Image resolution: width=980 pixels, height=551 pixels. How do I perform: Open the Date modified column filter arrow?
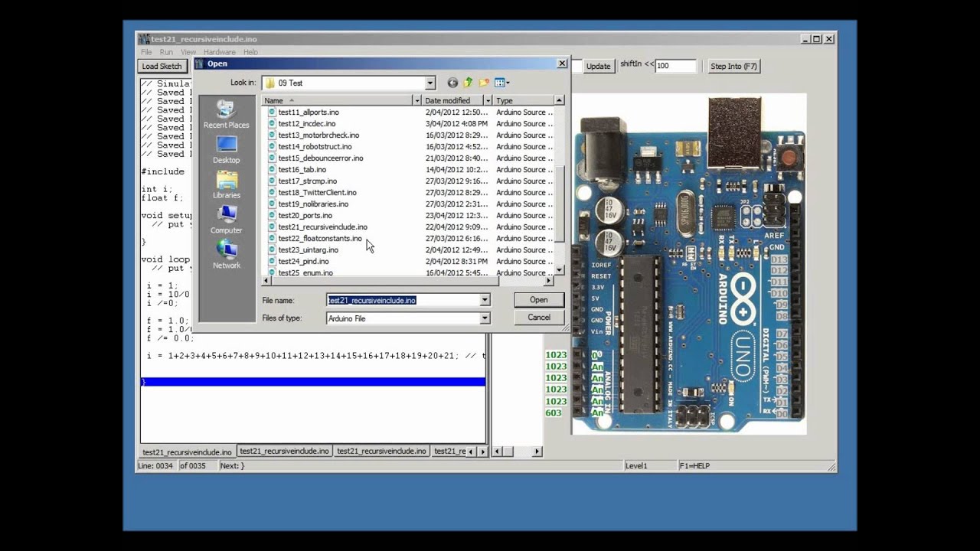(x=487, y=100)
